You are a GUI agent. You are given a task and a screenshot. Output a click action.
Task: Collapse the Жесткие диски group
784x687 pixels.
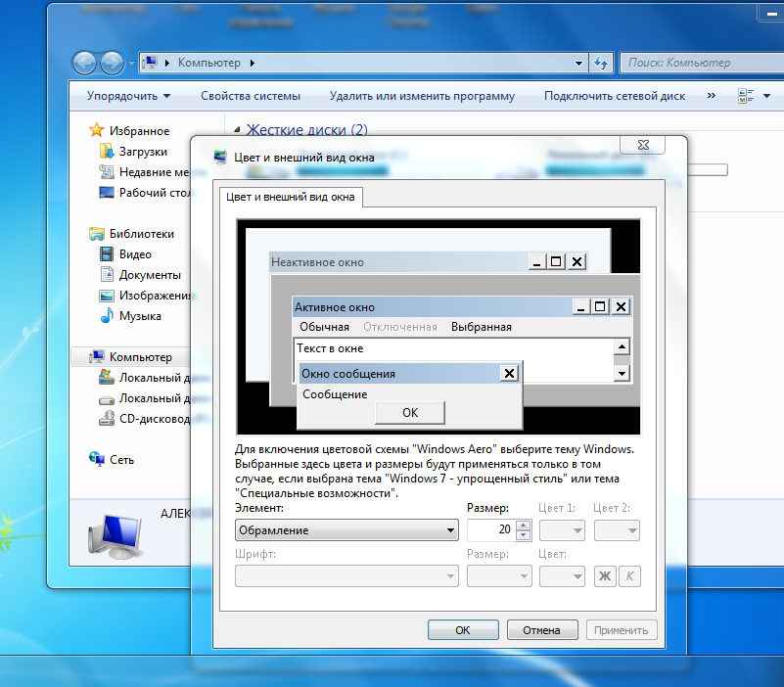(237, 130)
